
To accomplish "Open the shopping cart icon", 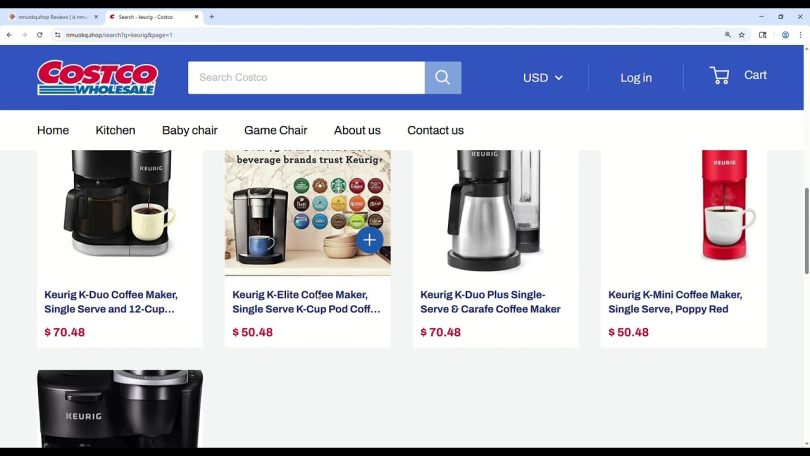I will [x=719, y=75].
